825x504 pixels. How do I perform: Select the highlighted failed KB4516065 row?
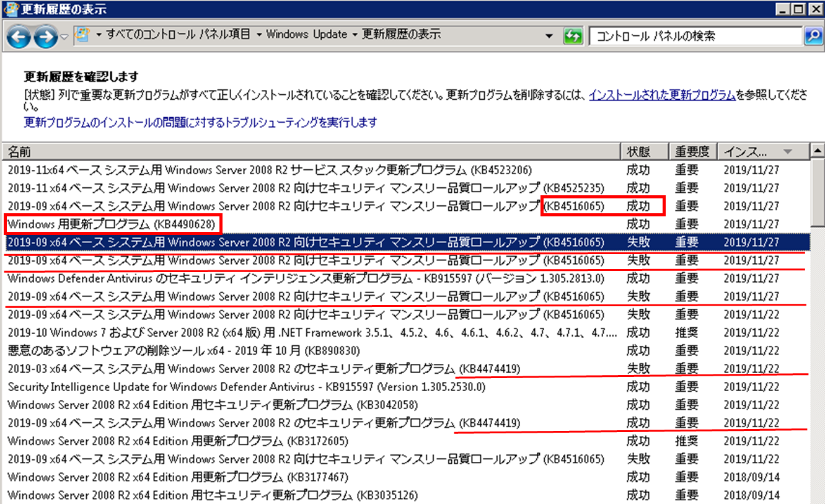click(x=406, y=242)
